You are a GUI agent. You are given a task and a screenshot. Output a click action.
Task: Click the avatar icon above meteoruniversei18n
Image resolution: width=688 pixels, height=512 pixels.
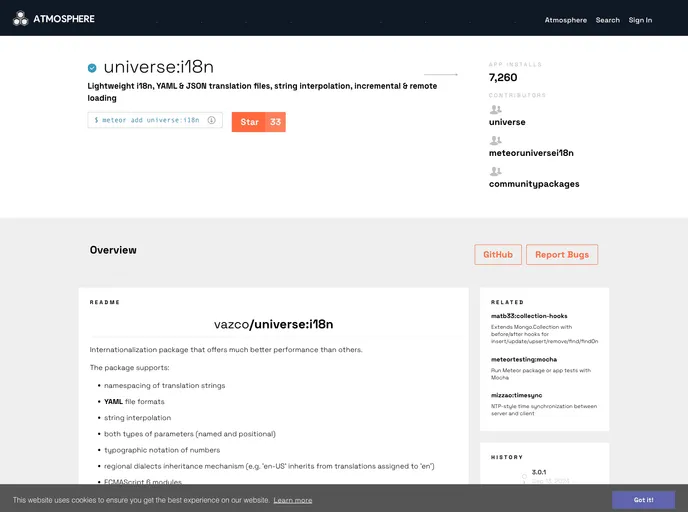pyautogui.click(x=495, y=141)
